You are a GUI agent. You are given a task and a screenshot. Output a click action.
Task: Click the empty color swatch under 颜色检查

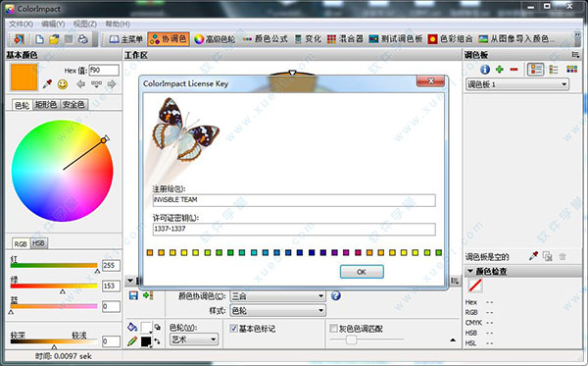click(x=475, y=287)
